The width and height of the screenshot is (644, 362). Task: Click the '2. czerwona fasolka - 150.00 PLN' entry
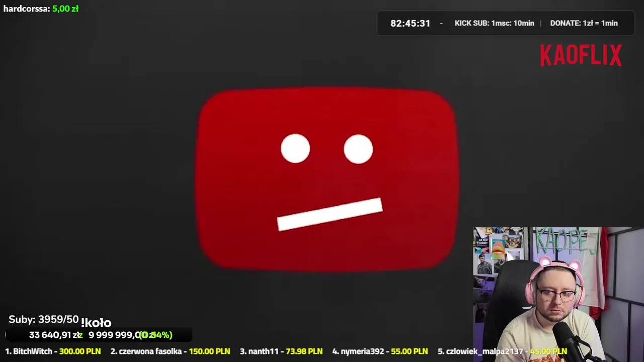170,351
